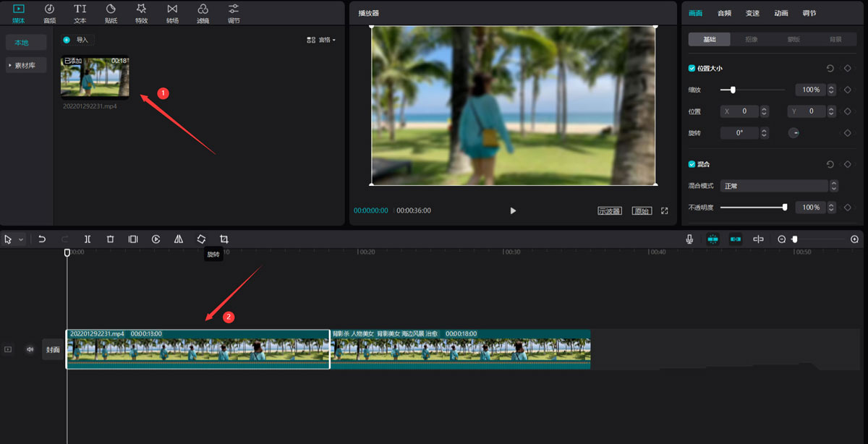Viewport: 868px width, 444px height.
Task: Open the selection tool mode dropdown
Action: point(21,239)
